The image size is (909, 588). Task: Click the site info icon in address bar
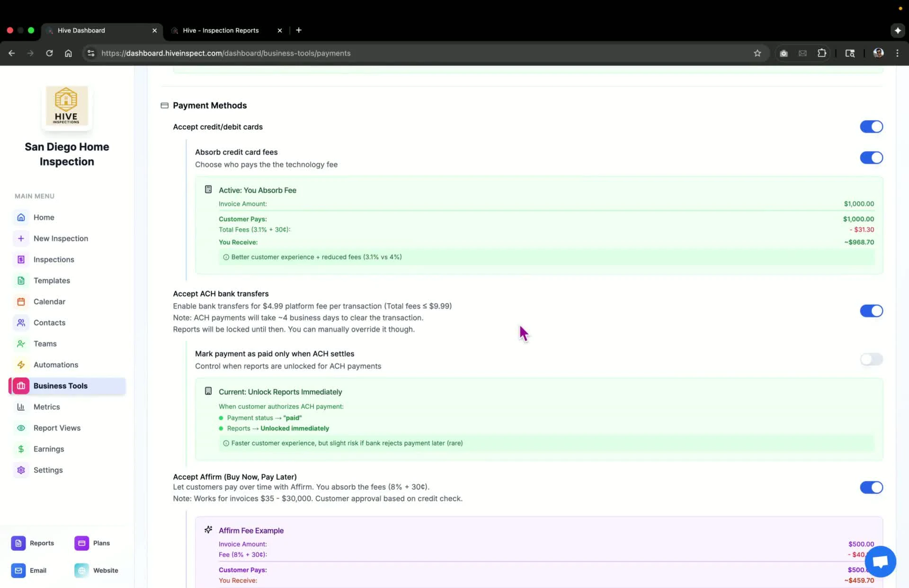[91, 53]
